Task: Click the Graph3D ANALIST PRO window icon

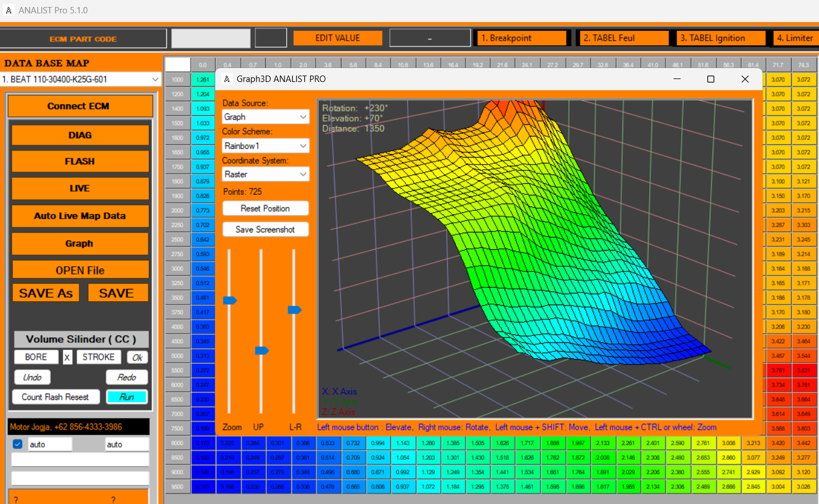Action: click(x=227, y=79)
